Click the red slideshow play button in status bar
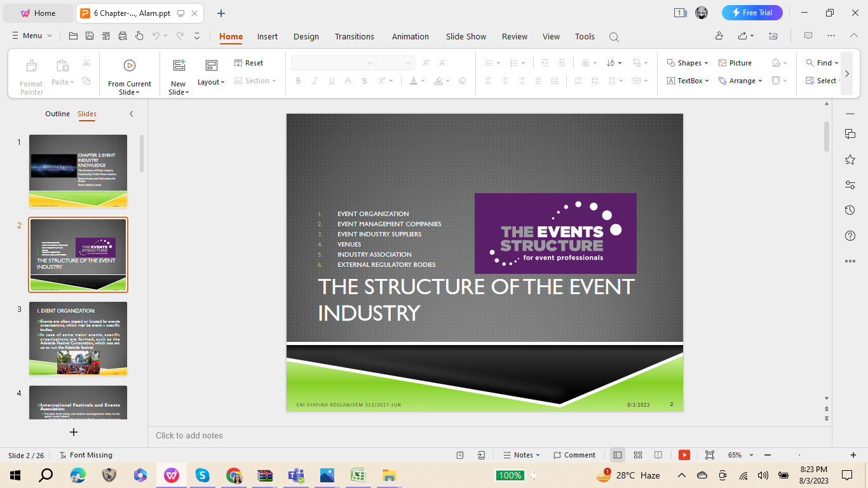This screenshot has width=868, height=488. (x=684, y=455)
